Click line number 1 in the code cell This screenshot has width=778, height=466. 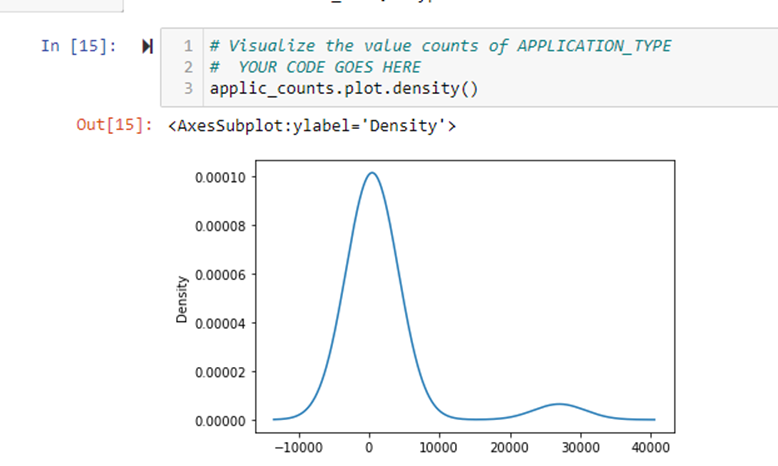(188, 46)
